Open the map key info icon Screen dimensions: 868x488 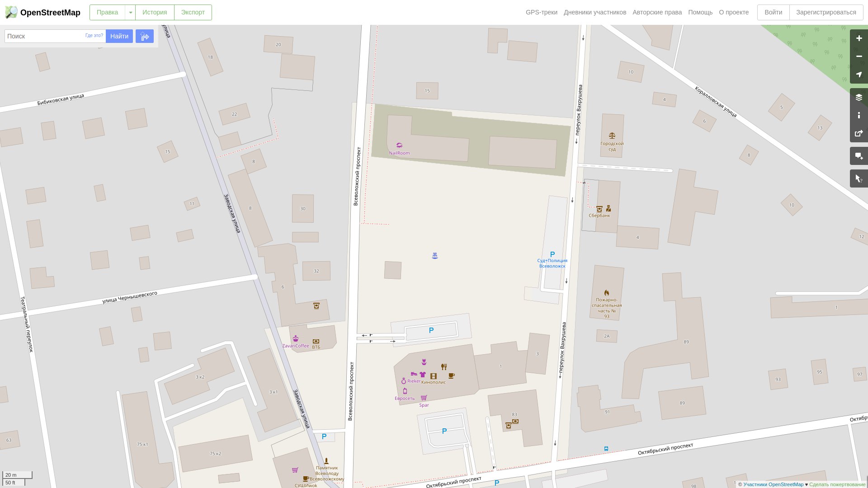(859, 115)
